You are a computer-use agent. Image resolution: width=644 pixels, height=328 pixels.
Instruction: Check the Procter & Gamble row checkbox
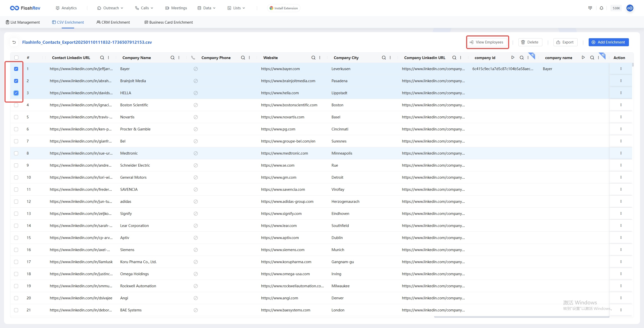(16, 129)
